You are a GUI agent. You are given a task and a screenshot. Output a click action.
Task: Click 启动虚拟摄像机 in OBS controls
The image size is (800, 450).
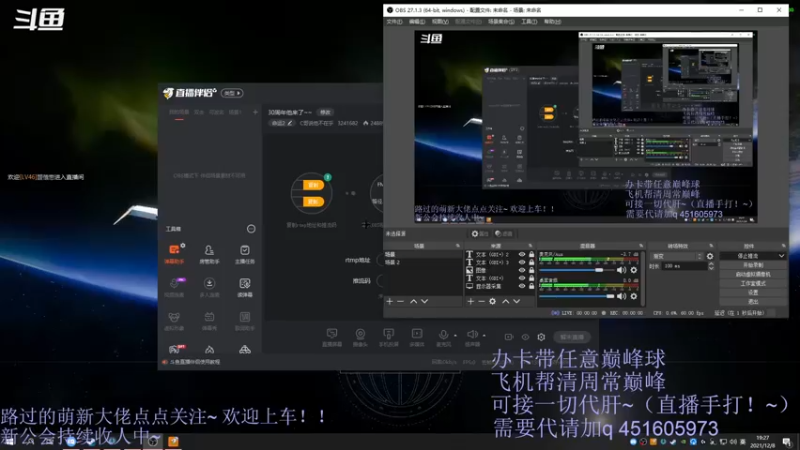point(753,274)
